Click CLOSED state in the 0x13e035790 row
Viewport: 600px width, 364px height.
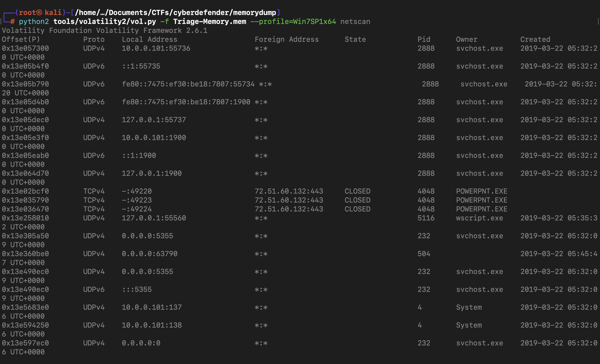point(357,200)
